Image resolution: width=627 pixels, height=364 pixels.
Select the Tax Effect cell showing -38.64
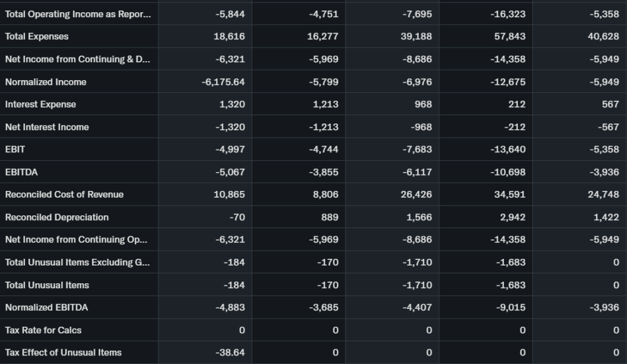232,352
